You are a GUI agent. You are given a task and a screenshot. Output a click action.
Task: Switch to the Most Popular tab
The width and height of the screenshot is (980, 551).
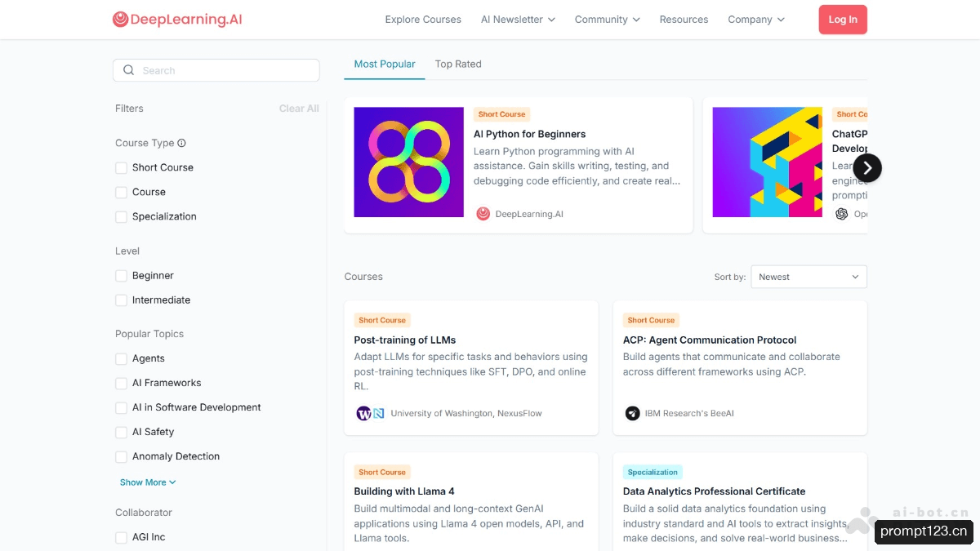(x=385, y=64)
